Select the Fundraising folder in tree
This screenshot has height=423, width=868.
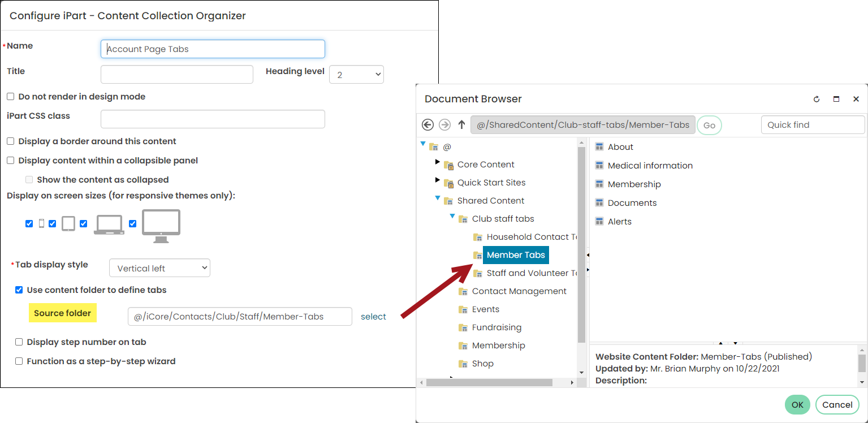pos(497,327)
